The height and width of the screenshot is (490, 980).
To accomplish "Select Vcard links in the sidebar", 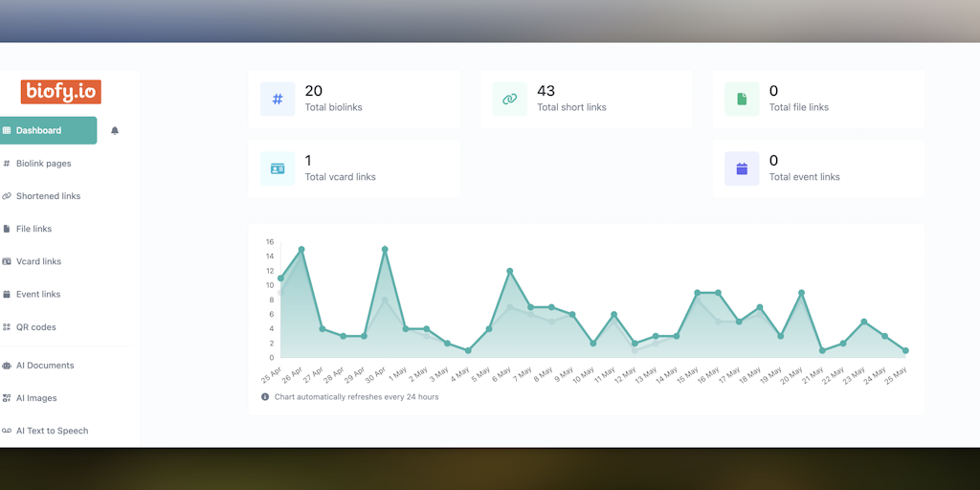I will pos(38,261).
